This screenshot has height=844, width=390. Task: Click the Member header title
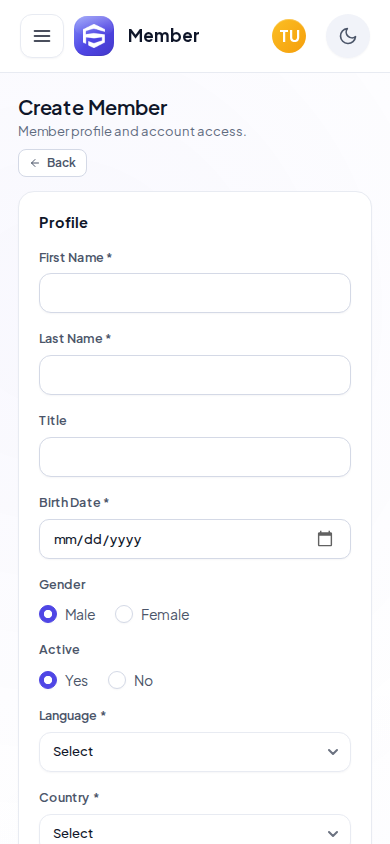point(164,36)
